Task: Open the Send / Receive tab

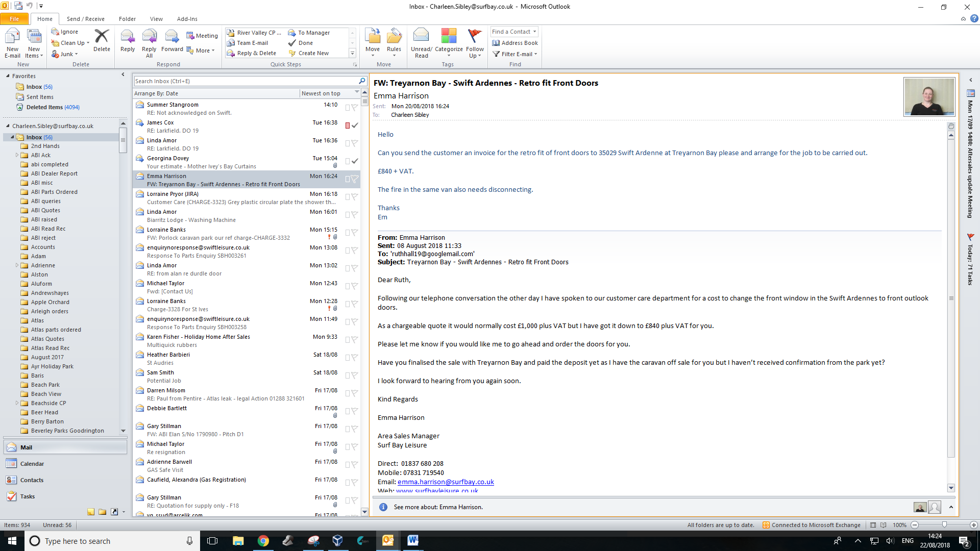Action: click(x=85, y=19)
